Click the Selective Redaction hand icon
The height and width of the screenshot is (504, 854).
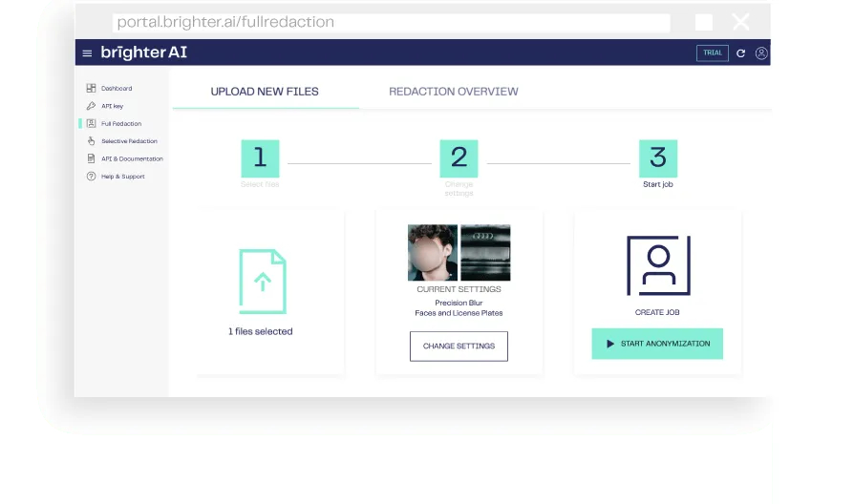(x=91, y=141)
